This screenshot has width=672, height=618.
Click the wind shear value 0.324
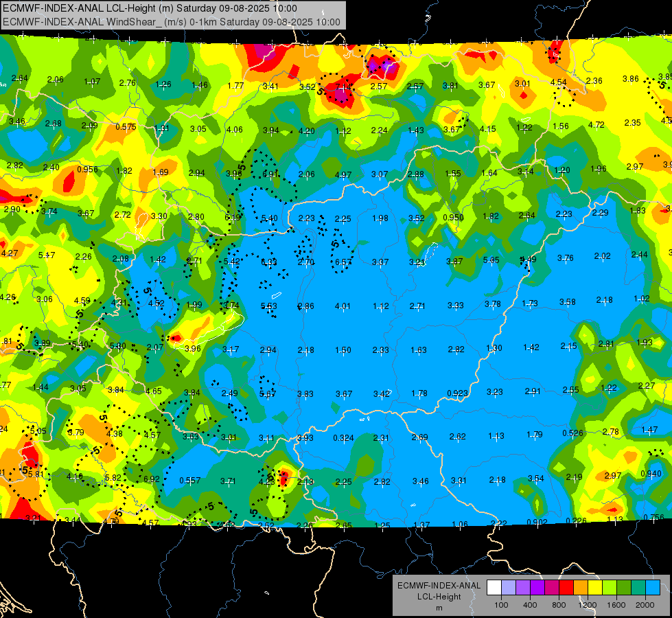pos(344,438)
